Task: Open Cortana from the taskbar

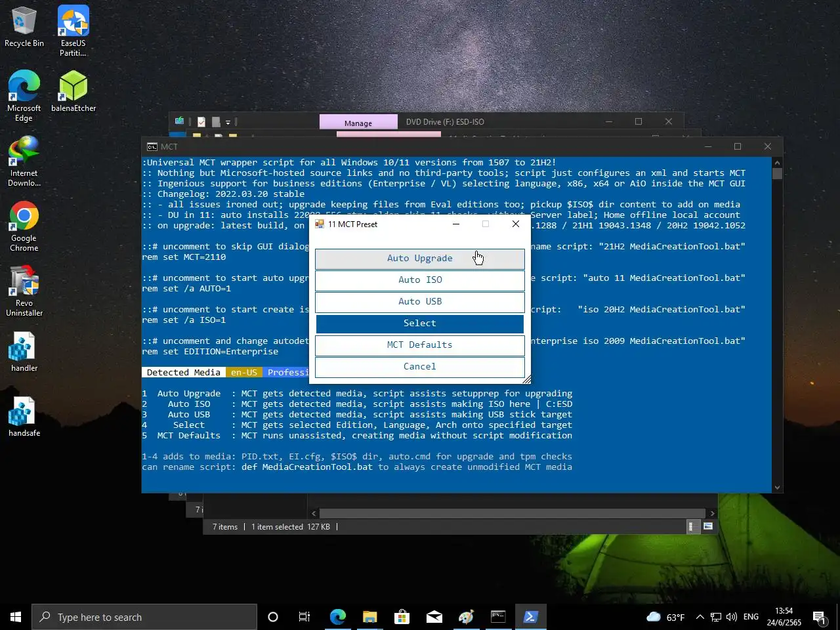Action: pos(273,617)
